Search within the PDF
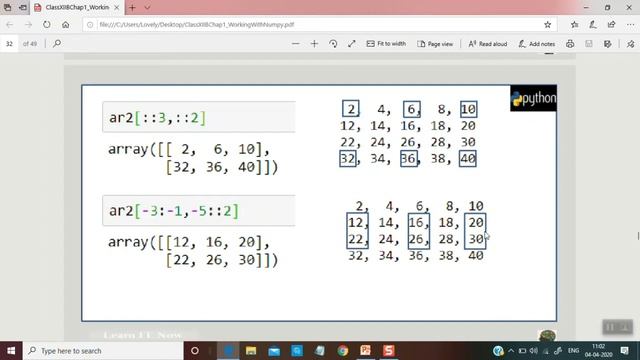Screen dimensions: 640x360 click(x=57, y=43)
